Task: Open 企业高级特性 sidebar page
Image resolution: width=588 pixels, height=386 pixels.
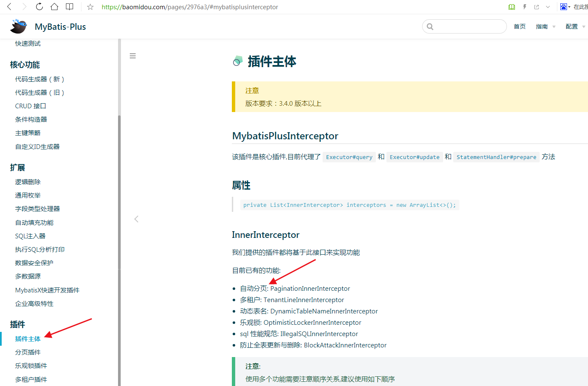Action: 34,304
